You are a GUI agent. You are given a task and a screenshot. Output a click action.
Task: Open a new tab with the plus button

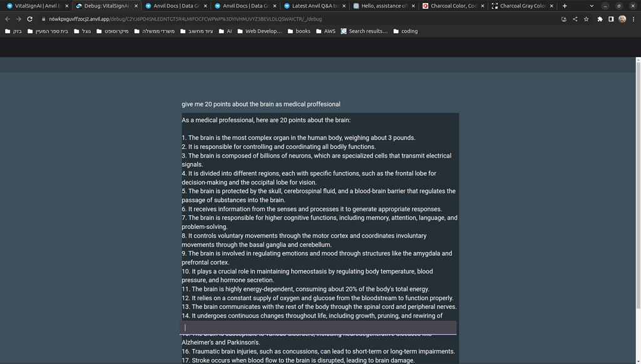coord(565,6)
